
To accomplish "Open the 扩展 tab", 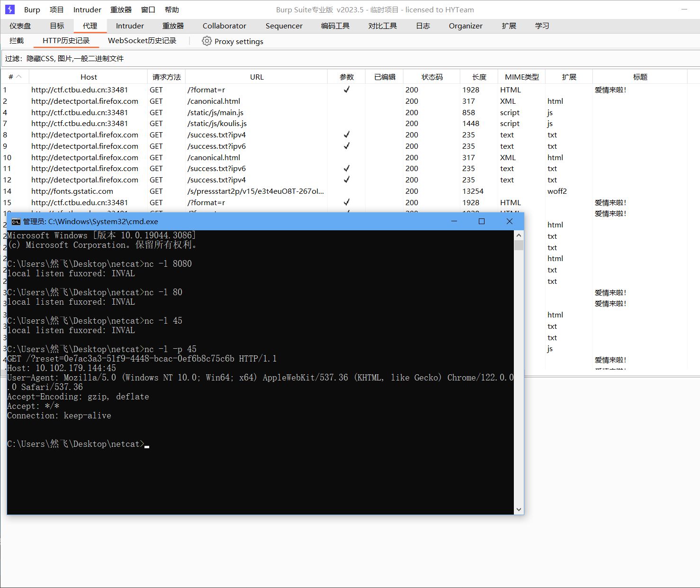I will coord(509,26).
